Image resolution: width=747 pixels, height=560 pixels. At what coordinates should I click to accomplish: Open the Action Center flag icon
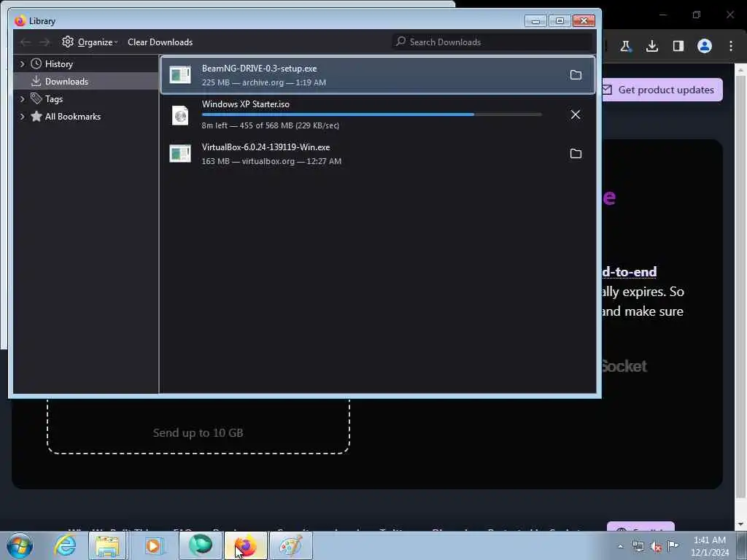click(673, 545)
